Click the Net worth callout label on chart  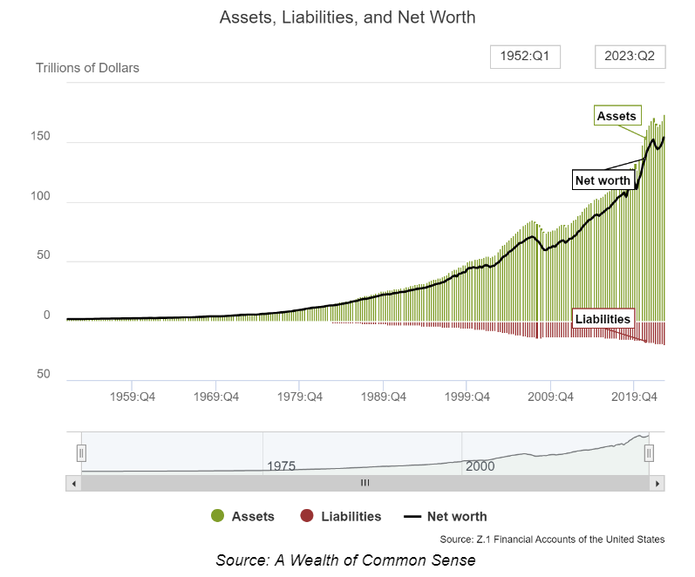[x=602, y=181]
